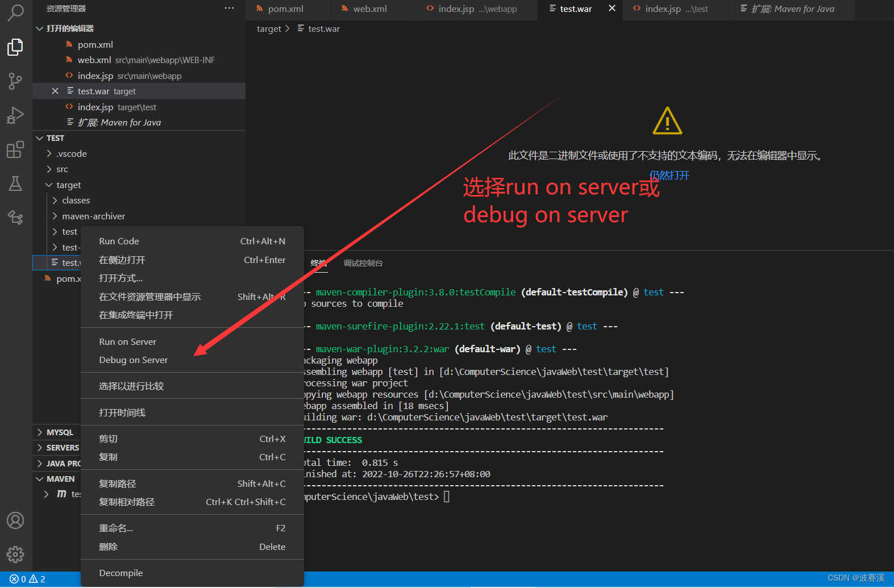Switch to index.jsp ...\test tab
894x588 pixels.
pyautogui.click(x=676, y=9)
